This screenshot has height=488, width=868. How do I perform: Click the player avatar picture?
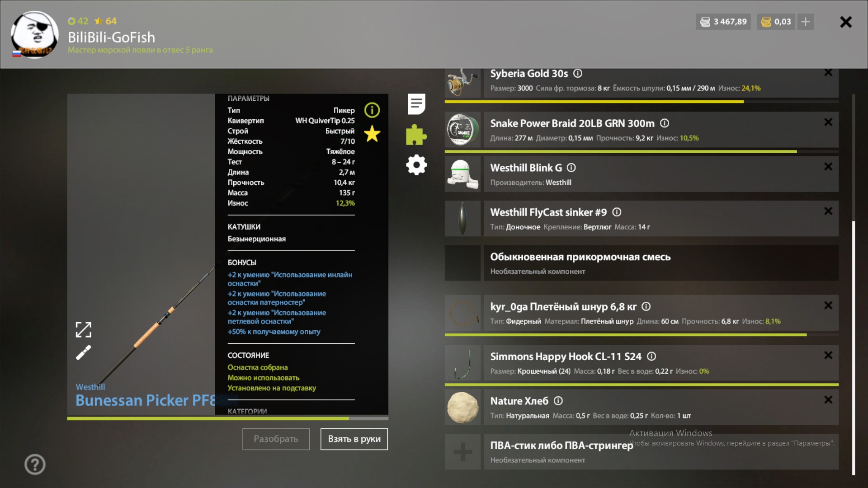tap(34, 35)
